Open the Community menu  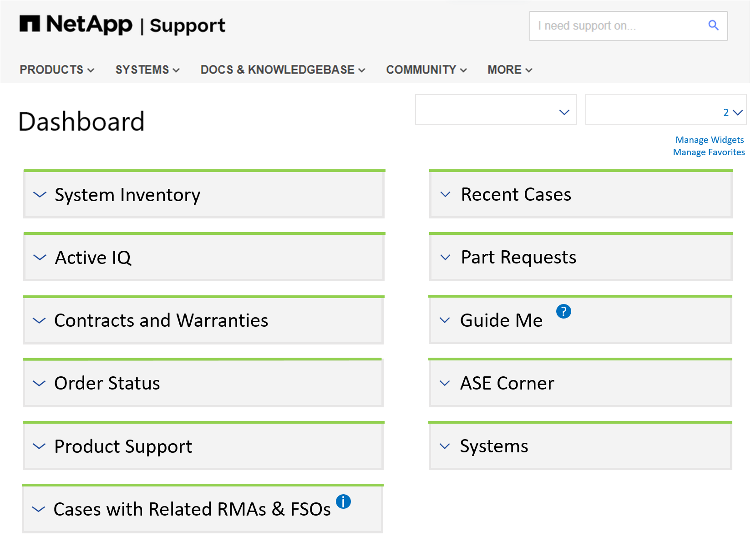[x=426, y=70]
